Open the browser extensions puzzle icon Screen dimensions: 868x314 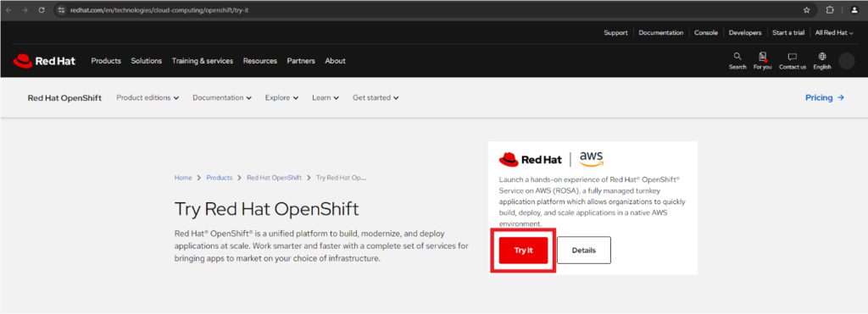point(830,10)
